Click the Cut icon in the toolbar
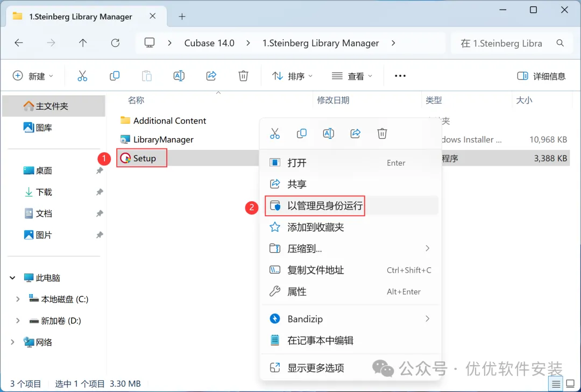581x392 pixels. [x=82, y=76]
